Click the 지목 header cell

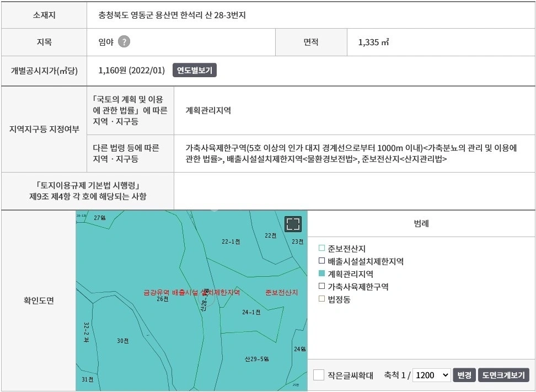(x=44, y=42)
